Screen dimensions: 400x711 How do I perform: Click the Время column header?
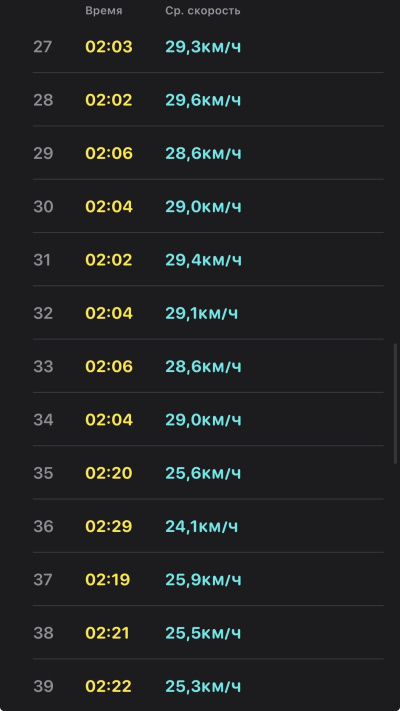point(104,11)
